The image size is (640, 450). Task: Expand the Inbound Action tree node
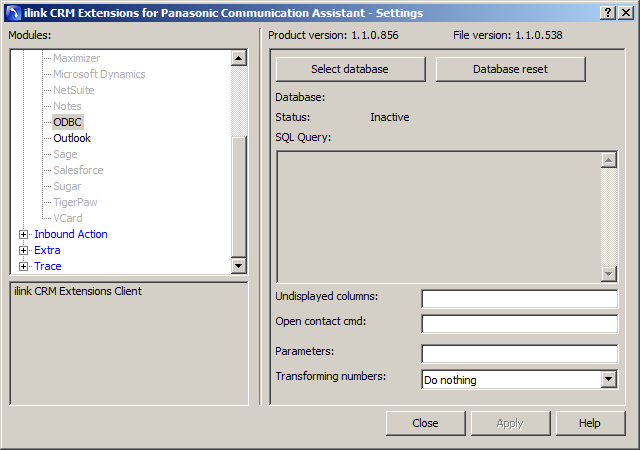click(x=24, y=234)
